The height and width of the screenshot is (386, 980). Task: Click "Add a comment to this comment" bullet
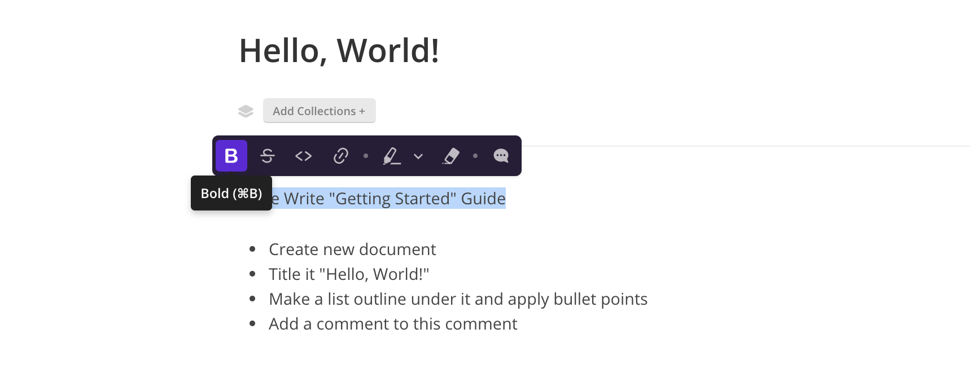[393, 324]
